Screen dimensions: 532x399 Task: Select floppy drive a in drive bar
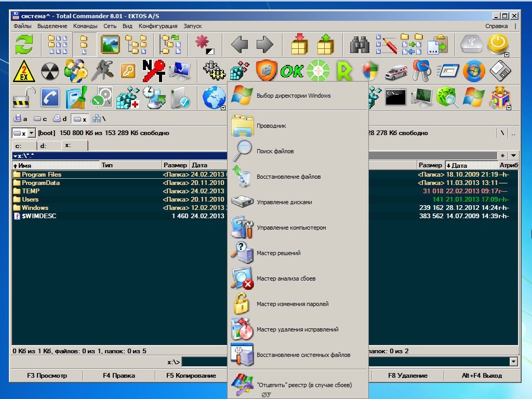click(x=21, y=119)
